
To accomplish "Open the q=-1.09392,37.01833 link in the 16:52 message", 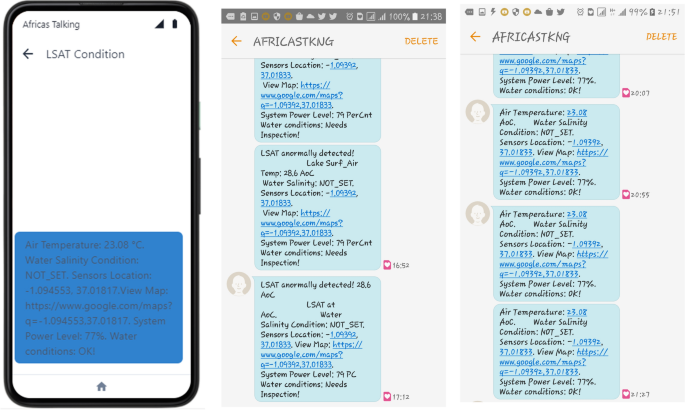I will 296,233.
